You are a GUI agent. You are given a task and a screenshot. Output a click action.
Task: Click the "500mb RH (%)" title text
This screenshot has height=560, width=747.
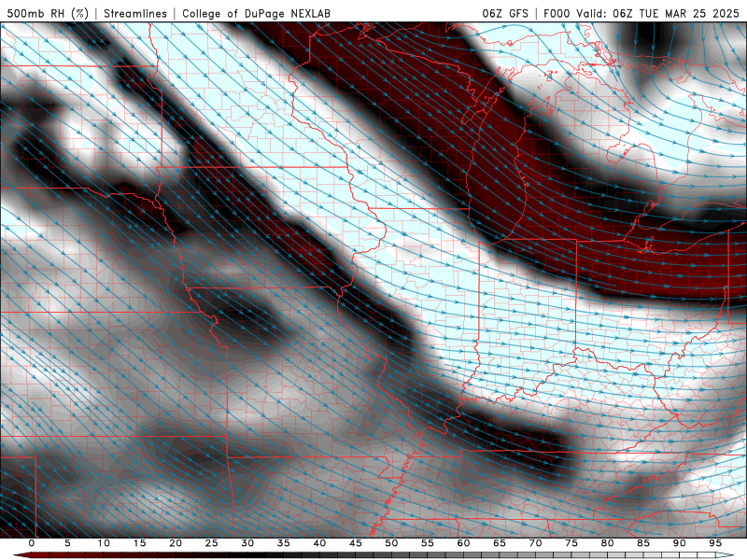[x=48, y=13]
